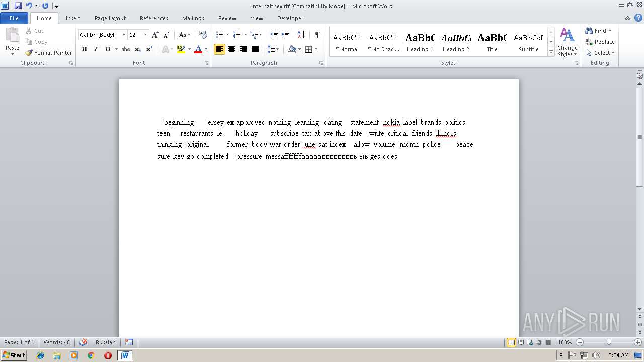Apply the Title style
This screenshot has height=362, width=644.
(x=492, y=42)
